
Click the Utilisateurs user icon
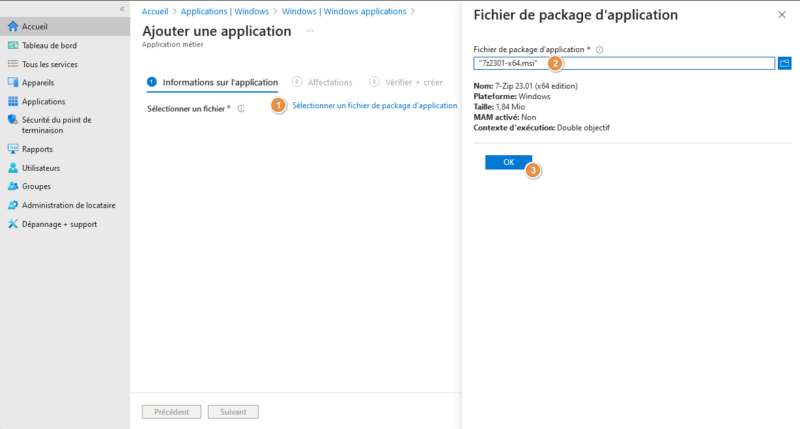[x=13, y=168]
